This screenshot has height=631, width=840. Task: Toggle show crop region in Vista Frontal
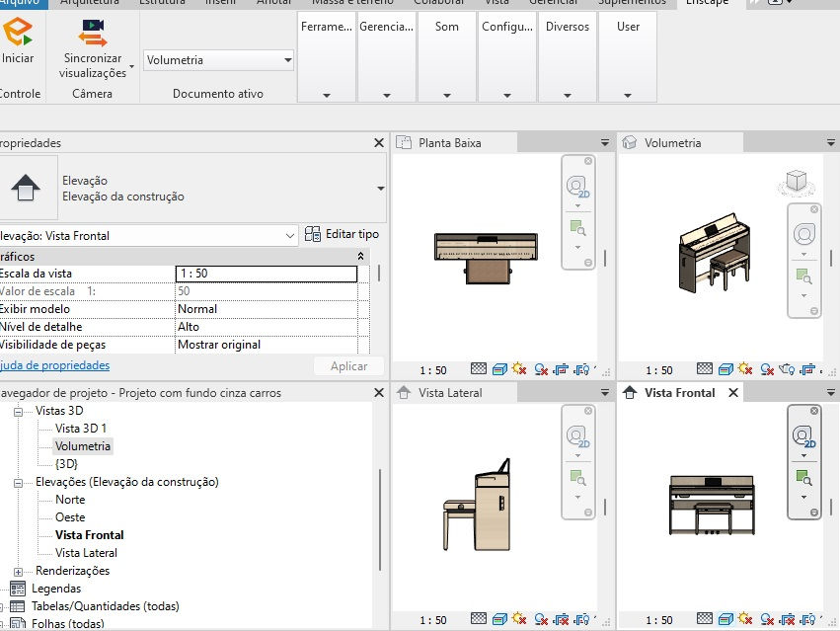coord(807,619)
